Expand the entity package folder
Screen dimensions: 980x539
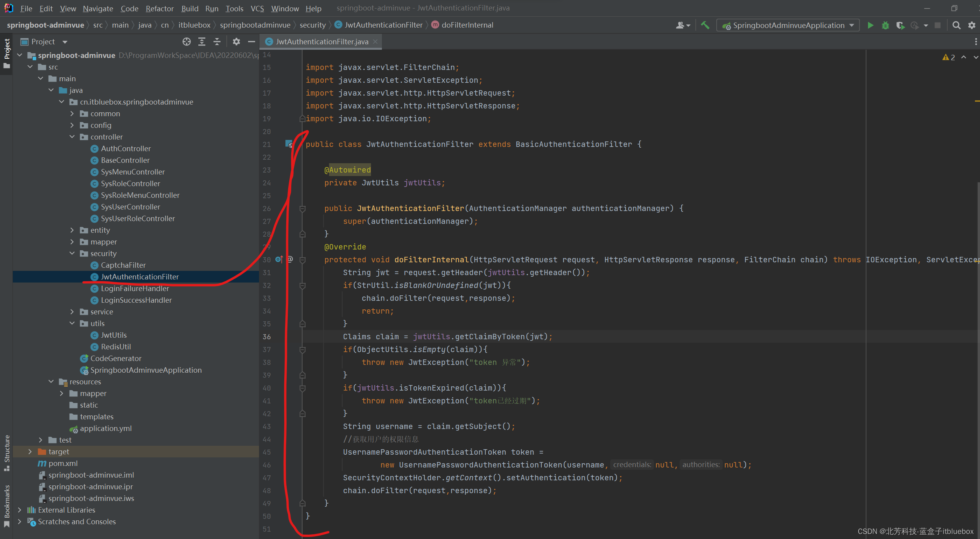click(72, 230)
